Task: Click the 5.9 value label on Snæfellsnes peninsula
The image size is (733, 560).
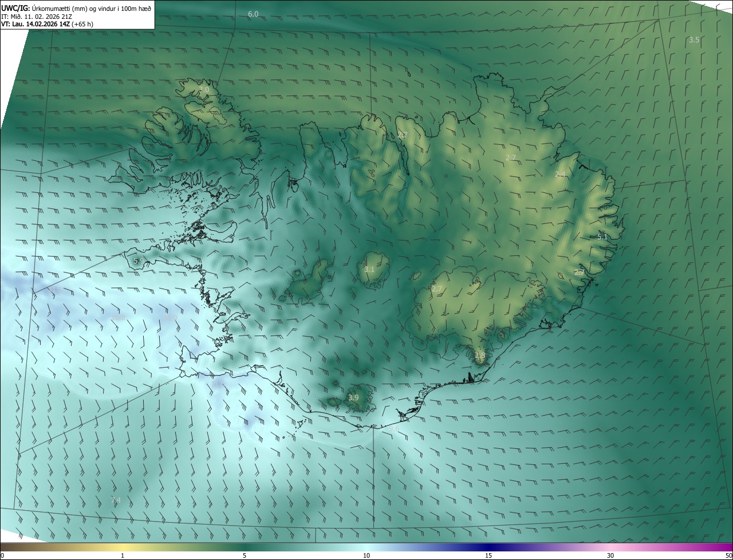Action: point(138,261)
